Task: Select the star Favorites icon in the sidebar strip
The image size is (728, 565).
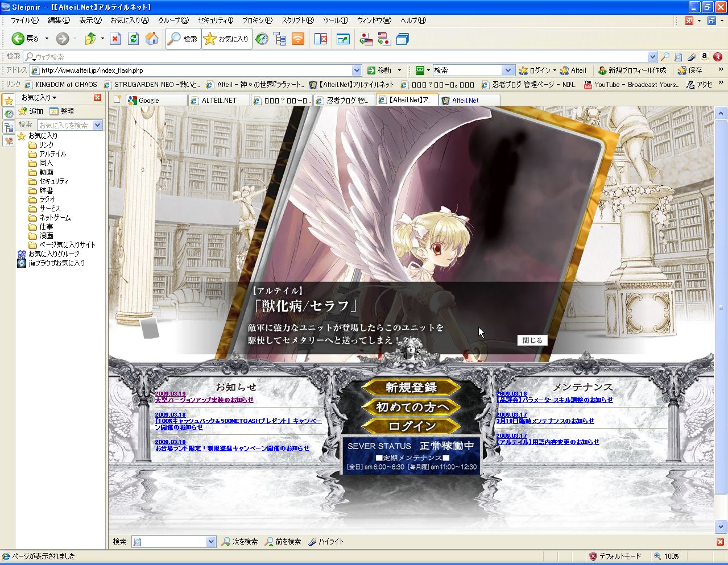Action: (9, 101)
